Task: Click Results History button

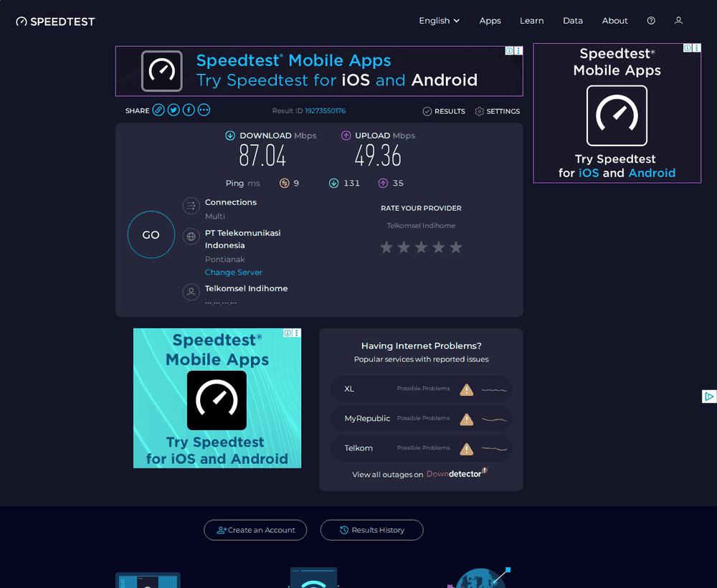Action: click(371, 530)
